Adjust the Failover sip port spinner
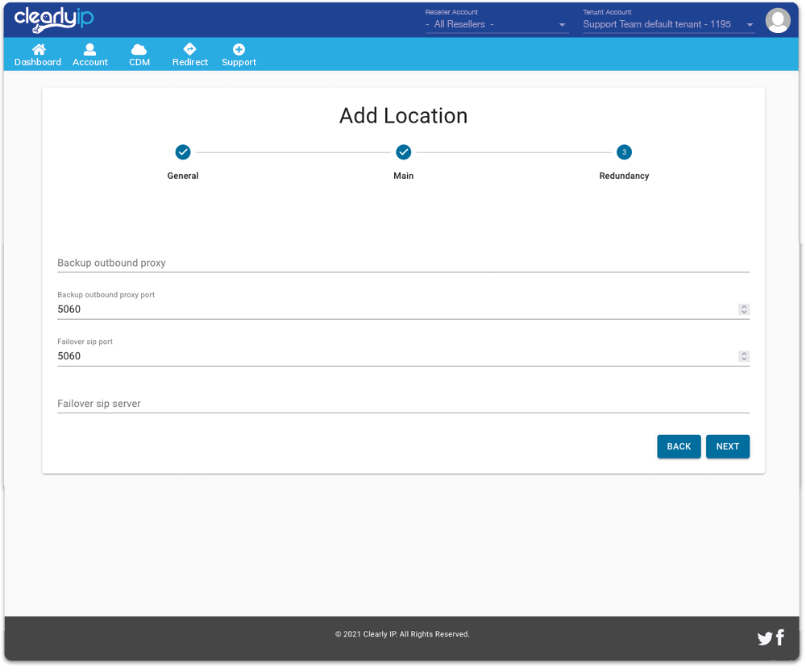The image size is (806, 672). 744,356
